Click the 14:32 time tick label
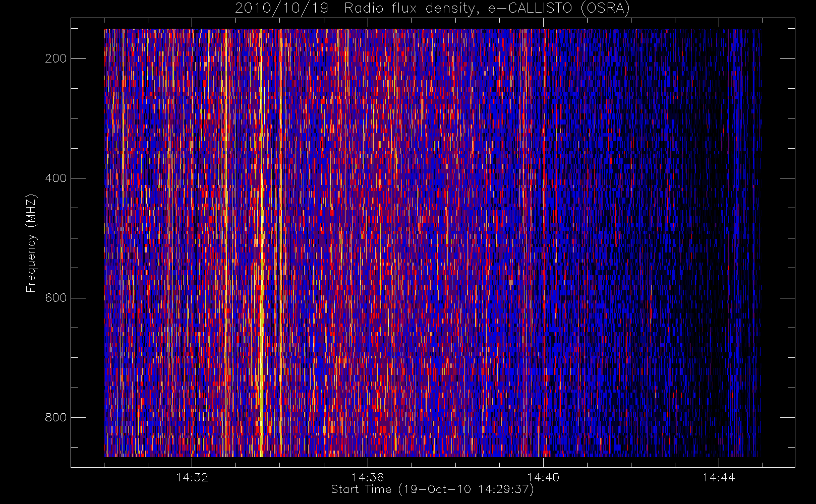Image resolution: width=816 pixels, height=504 pixels. point(192,477)
